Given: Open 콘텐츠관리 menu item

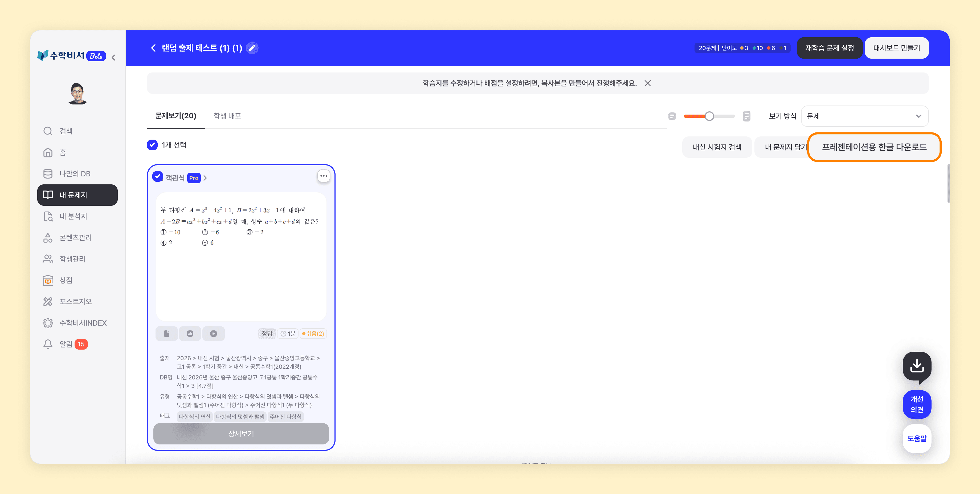Looking at the screenshot, I should pos(77,237).
